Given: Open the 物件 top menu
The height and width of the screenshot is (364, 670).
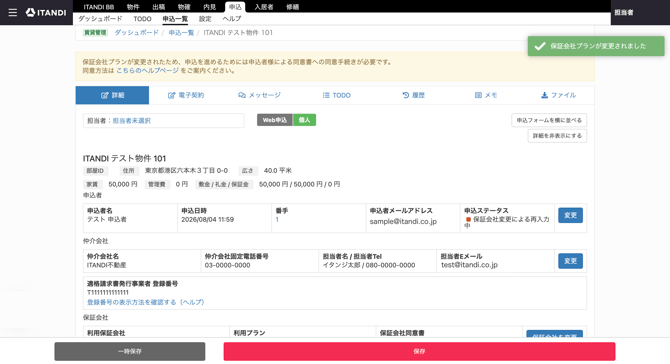Looking at the screenshot, I should [133, 7].
